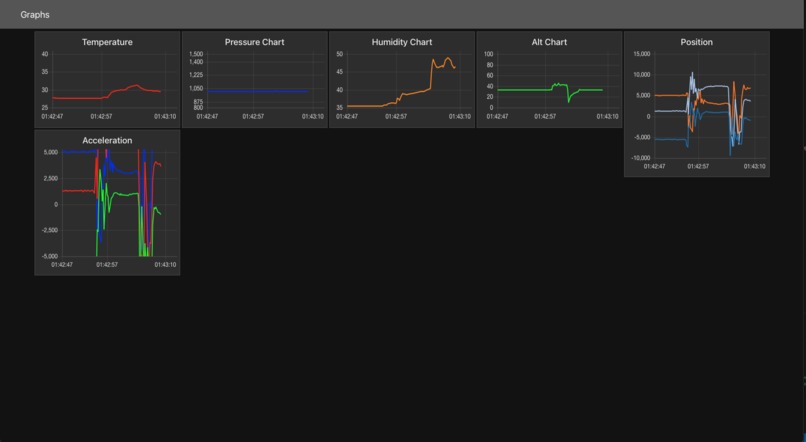
Task: Click the 25 label on Temperature y-axis
Action: point(45,107)
